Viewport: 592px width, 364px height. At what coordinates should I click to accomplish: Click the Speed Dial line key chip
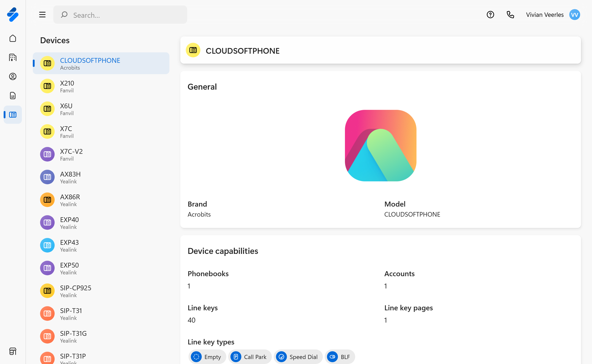pos(298,356)
